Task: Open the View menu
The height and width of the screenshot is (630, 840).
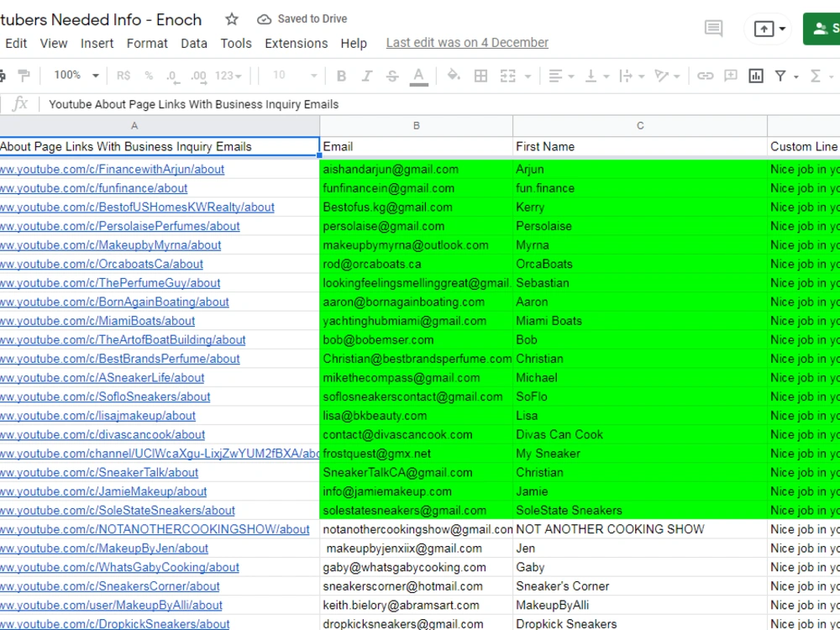Action: coord(54,44)
